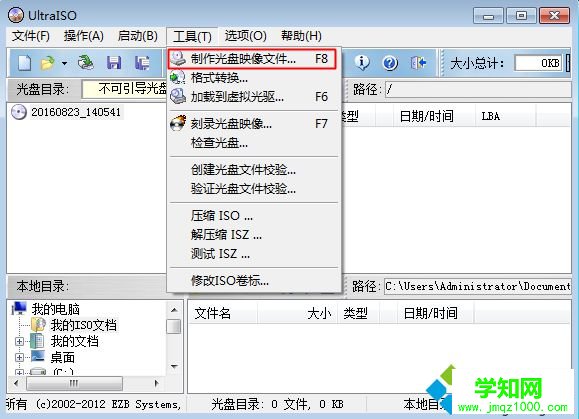
Task: Click the UltraISO title bar disc icon
Action: (x=16, y=15)
